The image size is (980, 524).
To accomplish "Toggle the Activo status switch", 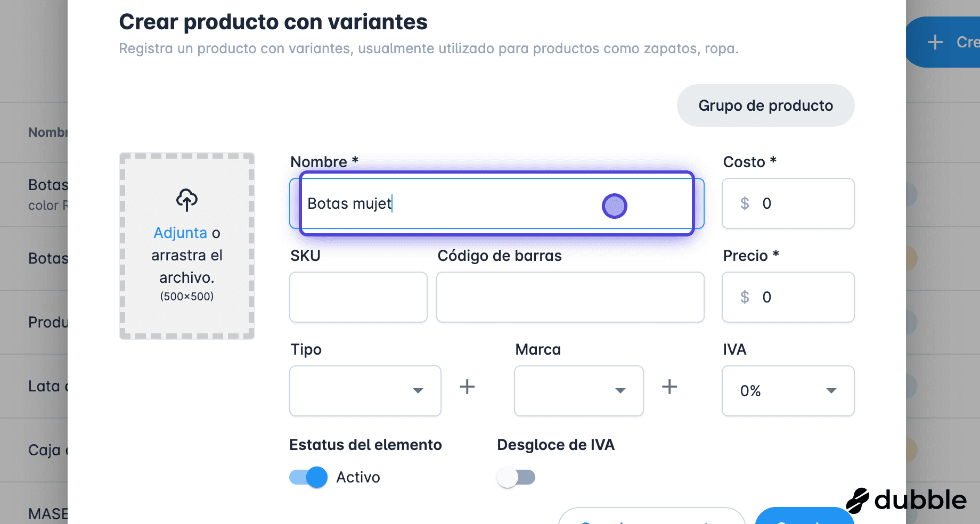I will [x=308, y=477].
